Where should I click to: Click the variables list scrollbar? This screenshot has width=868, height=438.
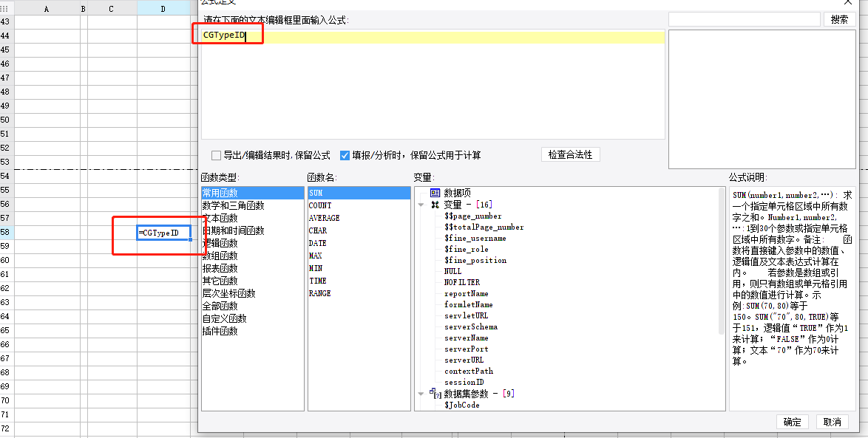tap(722, 260)
